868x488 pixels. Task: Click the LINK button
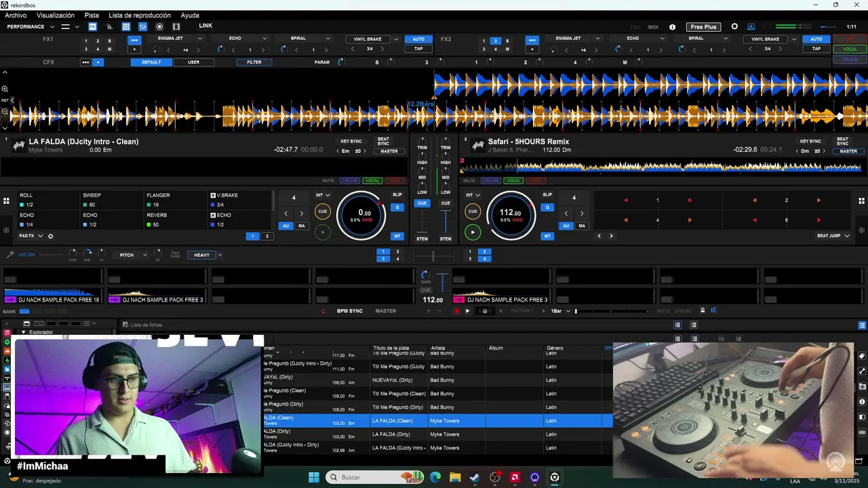(x=205, y=26)
